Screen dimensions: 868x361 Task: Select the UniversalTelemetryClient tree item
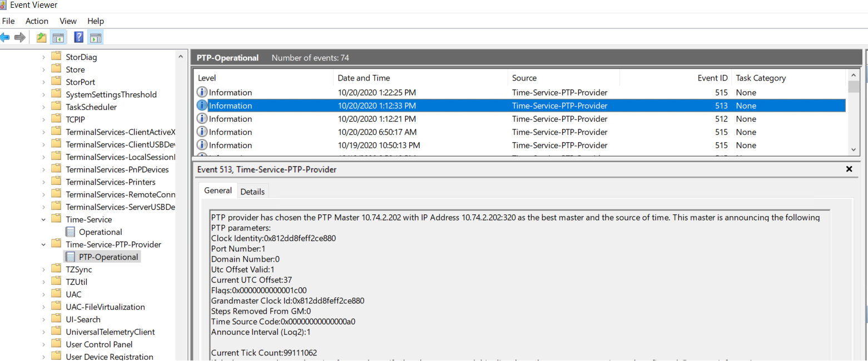tap(110, 332)
